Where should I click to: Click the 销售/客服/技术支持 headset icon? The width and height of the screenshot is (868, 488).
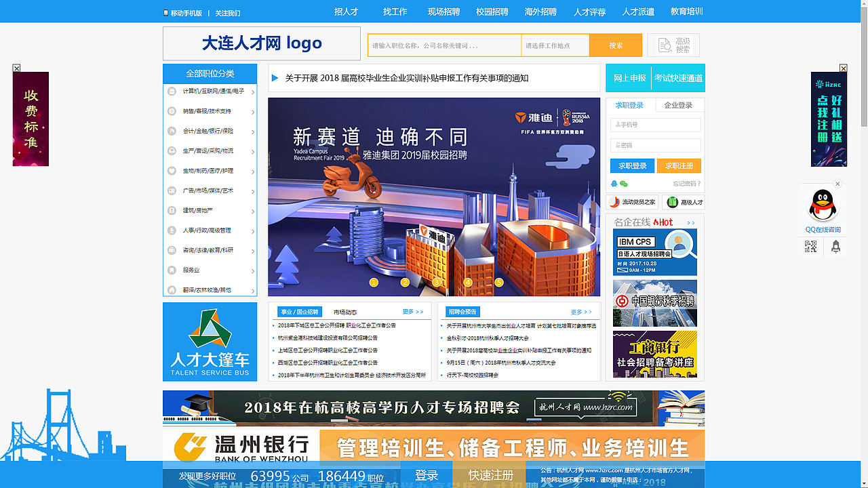172,111
